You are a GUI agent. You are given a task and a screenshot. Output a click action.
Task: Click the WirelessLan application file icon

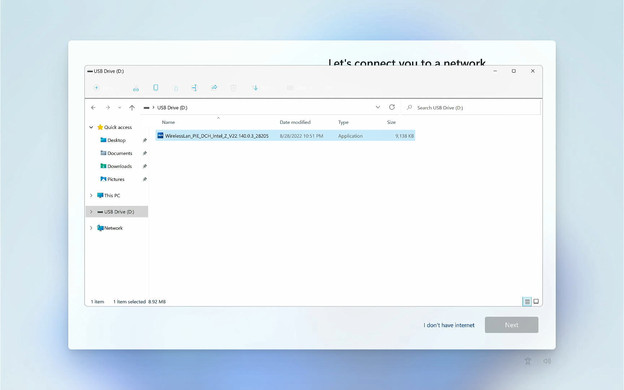pyautogui.click(x=160, y=136)
